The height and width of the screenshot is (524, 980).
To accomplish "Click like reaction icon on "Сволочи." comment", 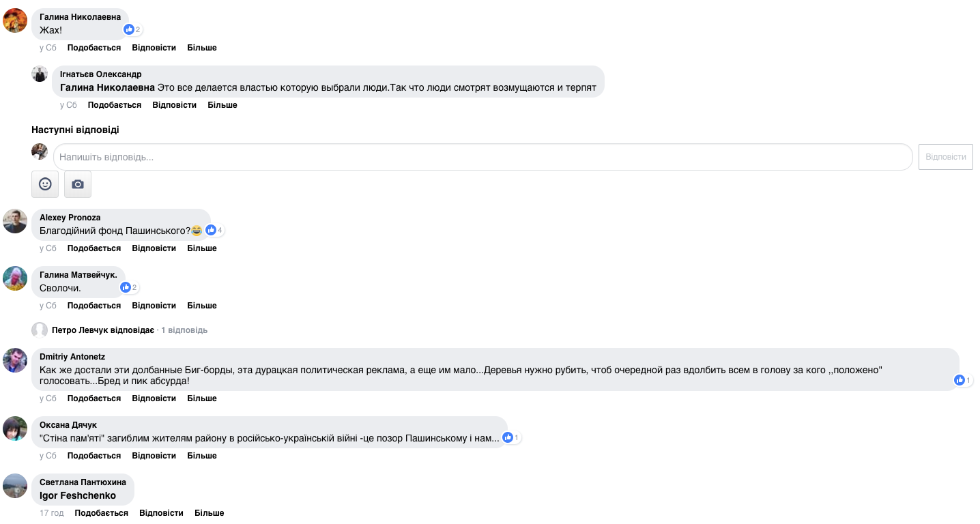I will pos(126,288).
